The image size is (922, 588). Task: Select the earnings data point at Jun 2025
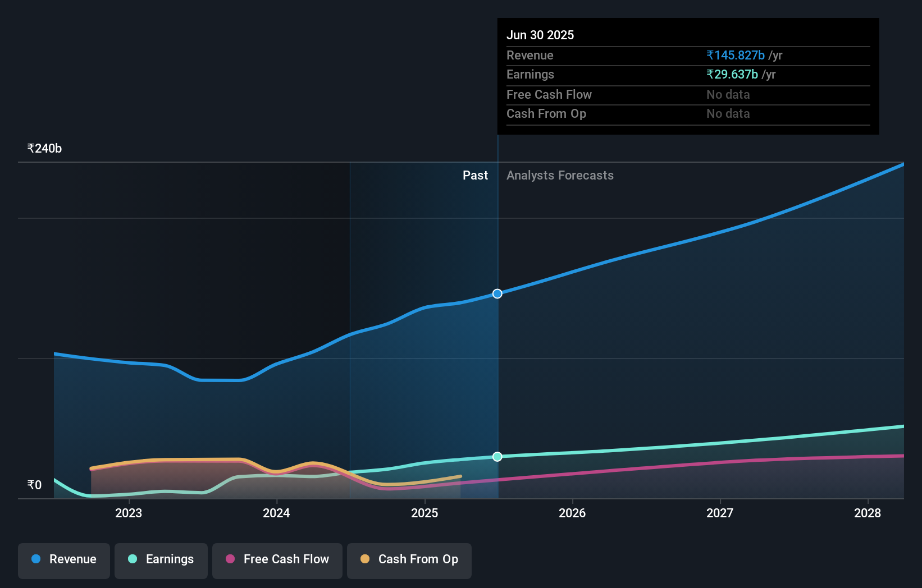[x=497, y=457]
